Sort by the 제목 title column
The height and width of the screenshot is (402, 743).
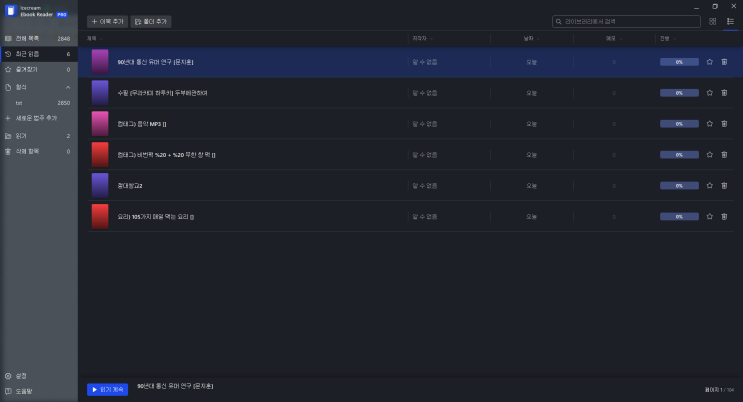coord(92,38)
